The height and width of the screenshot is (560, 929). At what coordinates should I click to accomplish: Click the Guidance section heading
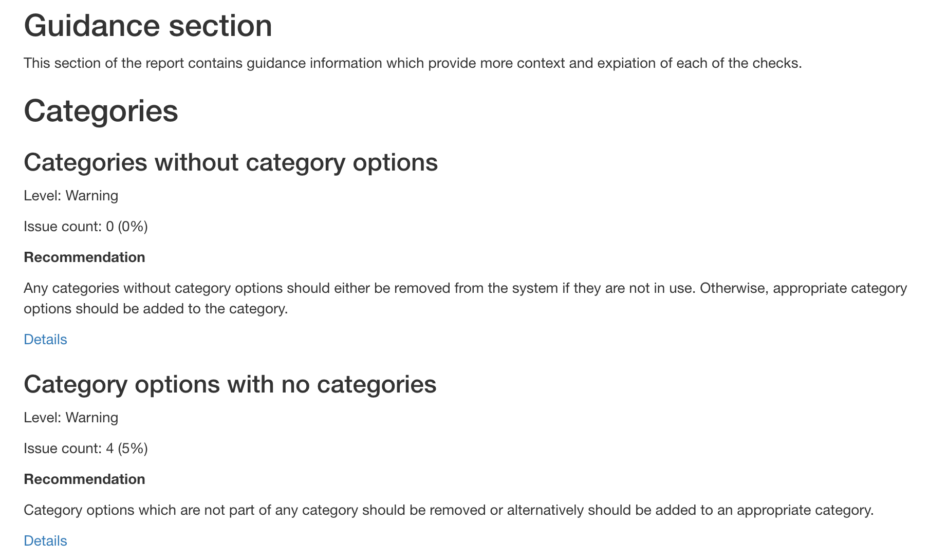pyautogui.click(x=148, y=26)
